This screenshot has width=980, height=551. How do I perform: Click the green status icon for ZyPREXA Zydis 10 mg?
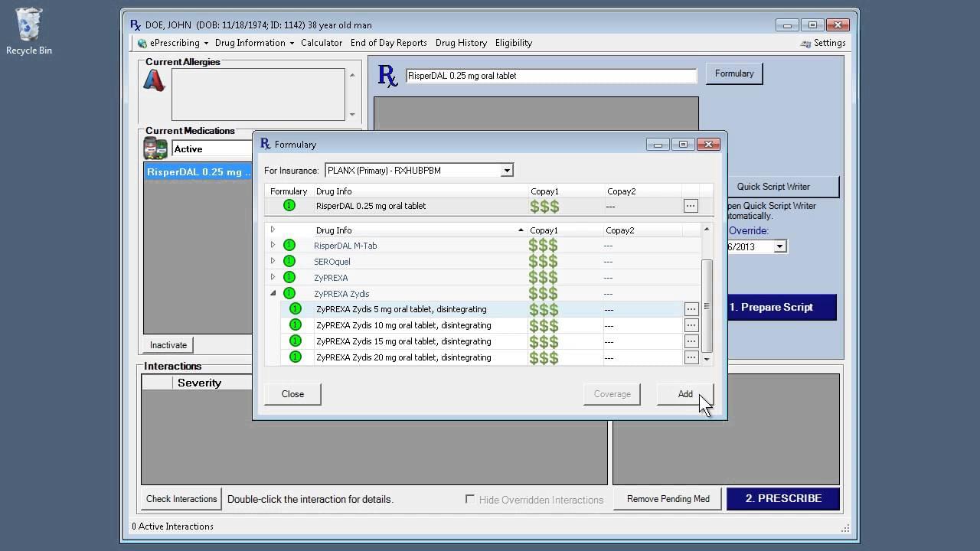coord(296,325)
